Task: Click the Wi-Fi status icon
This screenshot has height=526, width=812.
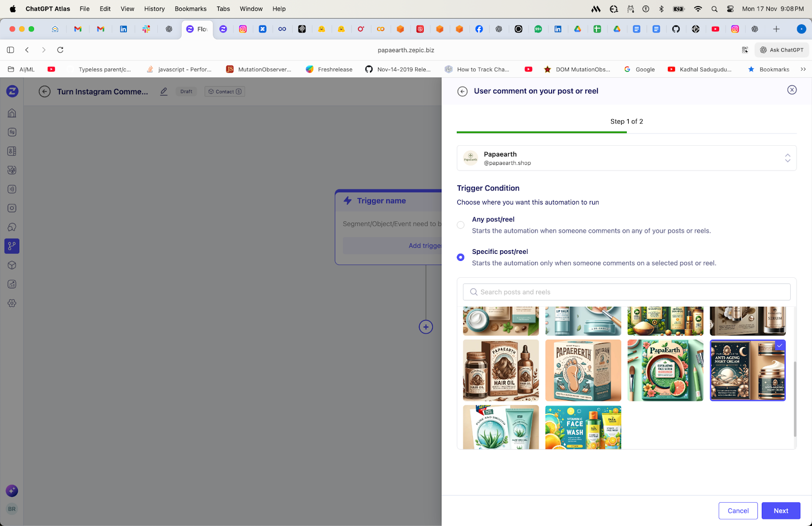Action: (x=698, y=9)
